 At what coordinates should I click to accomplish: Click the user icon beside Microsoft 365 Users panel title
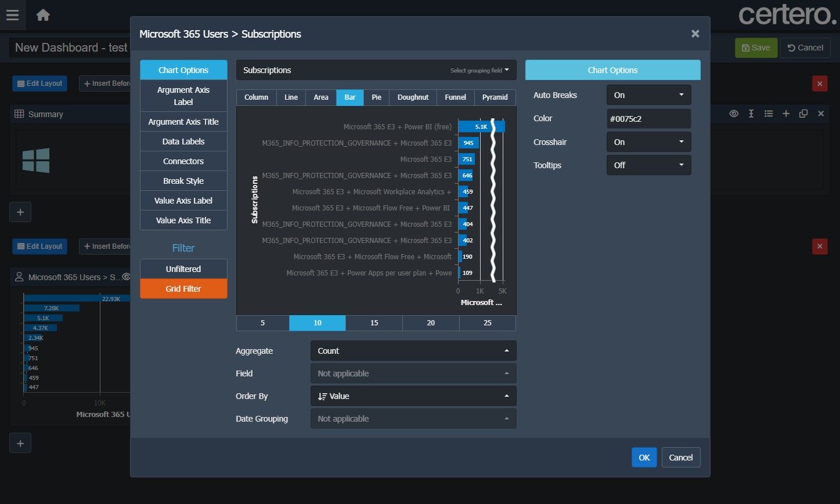coord(19,277)
